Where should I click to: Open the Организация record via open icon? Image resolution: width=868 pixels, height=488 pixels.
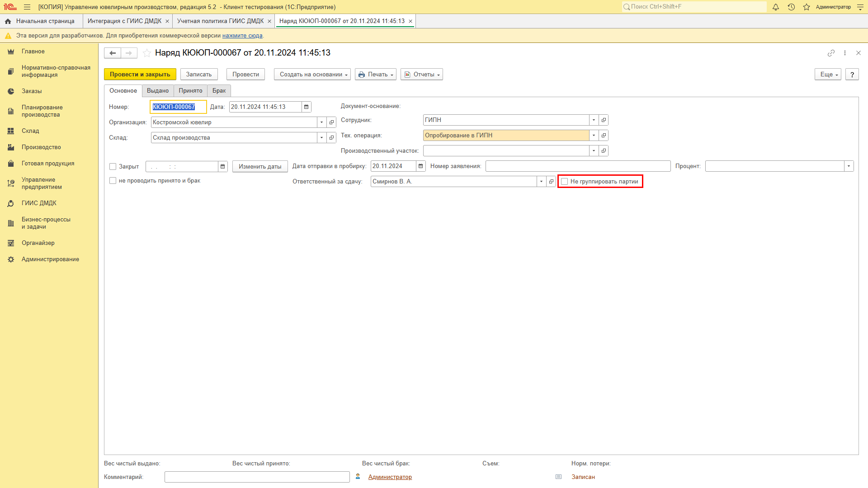click(331, 122)
